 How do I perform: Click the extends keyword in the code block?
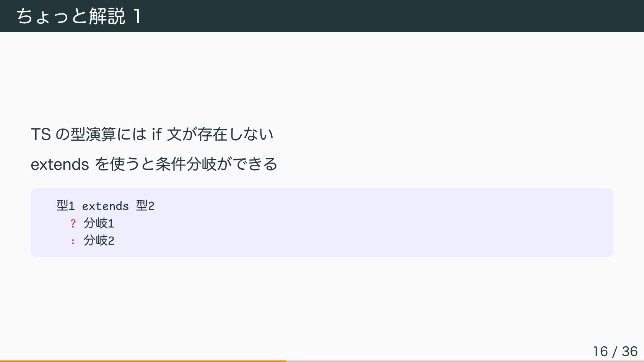106,206
